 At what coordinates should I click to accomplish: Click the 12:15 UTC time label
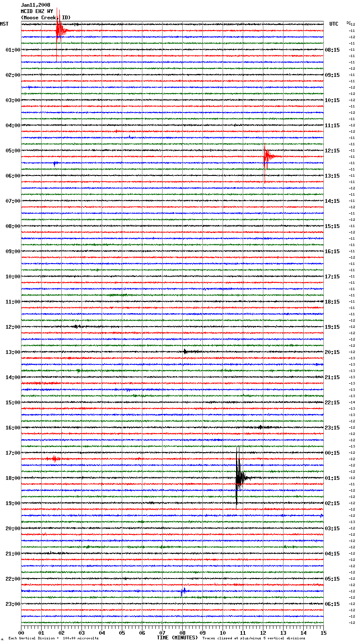click(x=332, y=151)
